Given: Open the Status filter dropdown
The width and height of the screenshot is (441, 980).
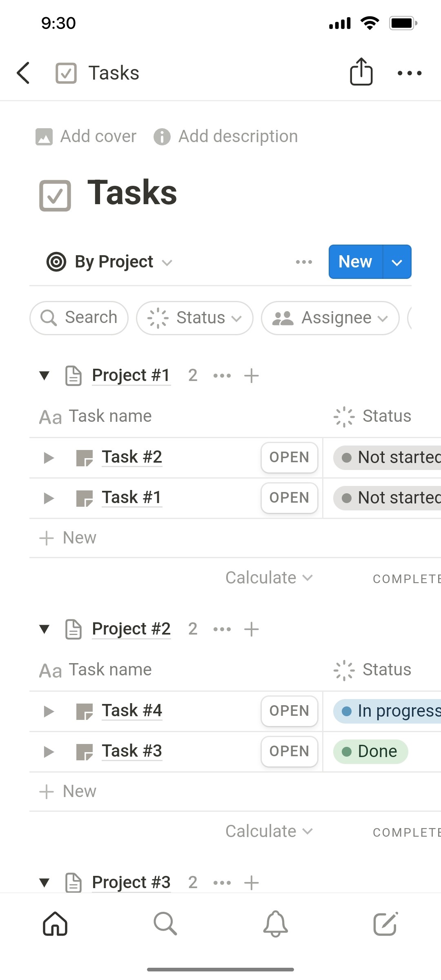Looking at the screenshot, I should coord(195,318).
